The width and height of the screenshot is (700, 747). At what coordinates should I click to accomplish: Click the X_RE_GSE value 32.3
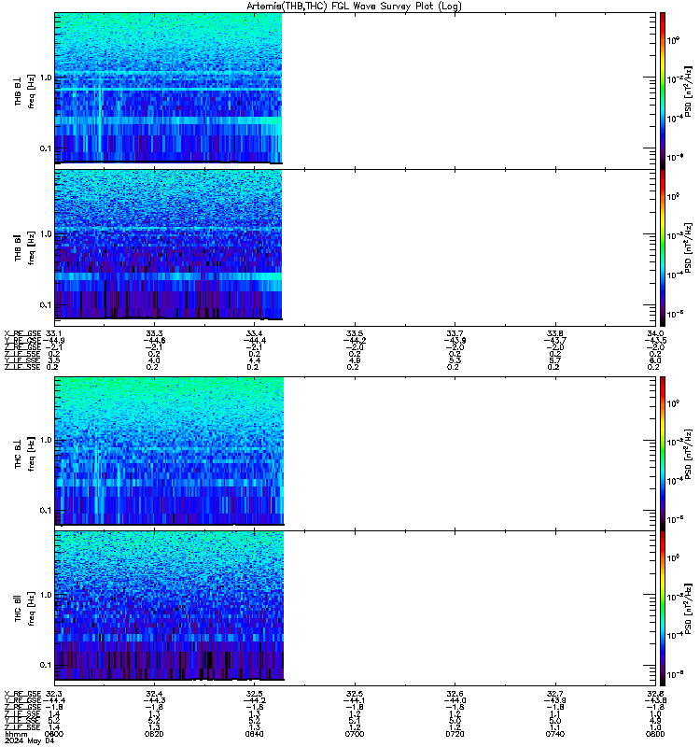54,694
